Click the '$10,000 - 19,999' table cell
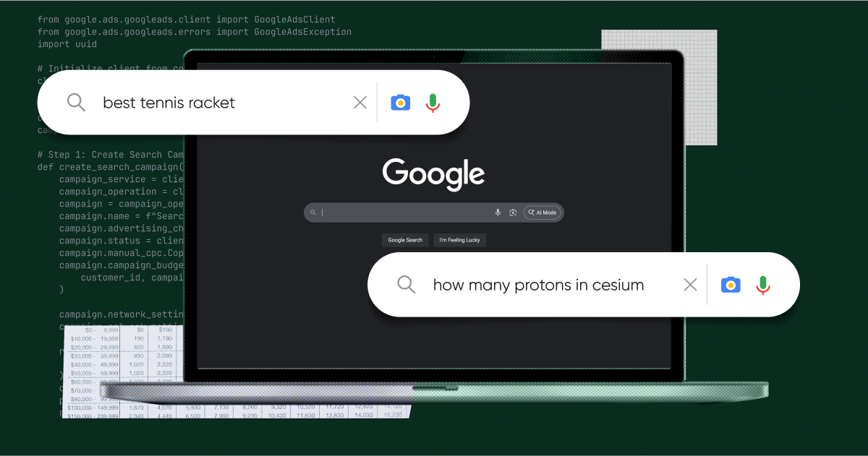Viewport: 868px width, 456px height. [93, 338]
